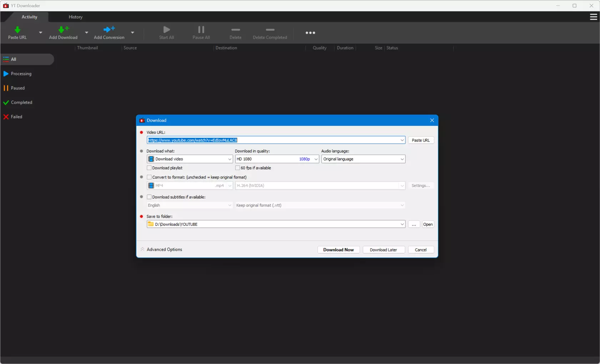Click the Delete Completed toolbar icon

coord(270,30)
